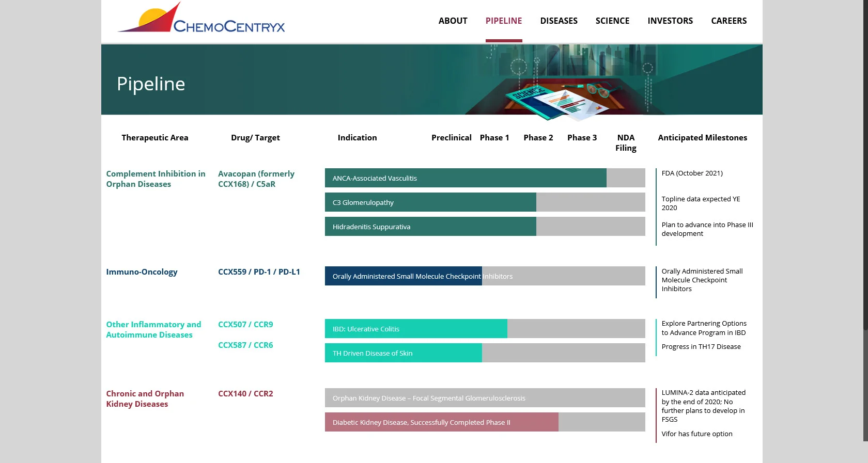The width and height of the screenshot is (868, 463).
Task: Click Complement Inhibition in Orphan Diseases
Action: (x=156, y=179)
